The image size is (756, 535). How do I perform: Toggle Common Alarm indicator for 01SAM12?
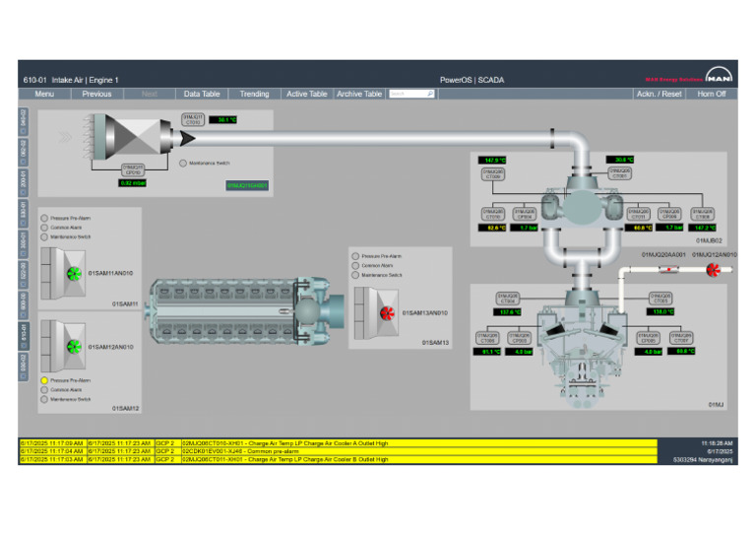pyautogui.click(x=44, y=390)
